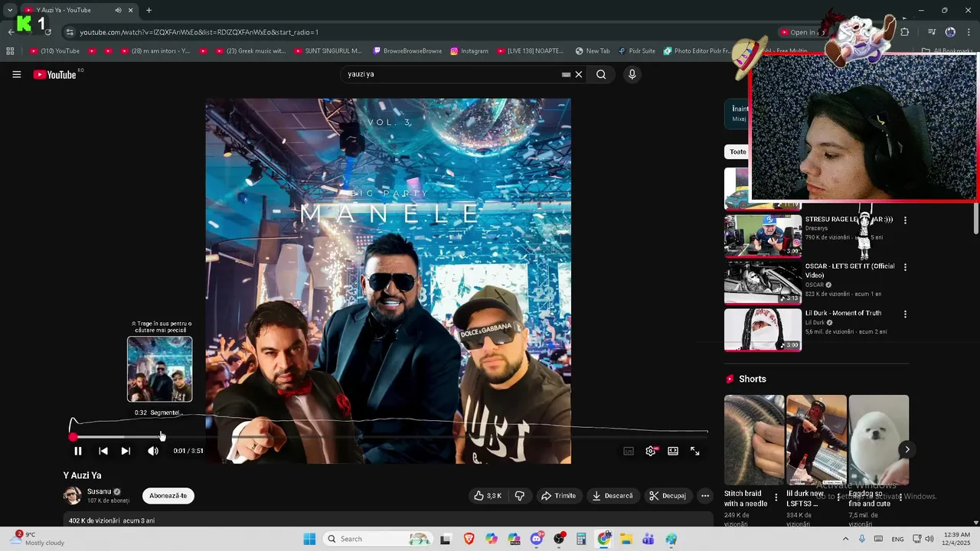
Task: Open options for Stitch braid short
Action: (x=776, y=497)
